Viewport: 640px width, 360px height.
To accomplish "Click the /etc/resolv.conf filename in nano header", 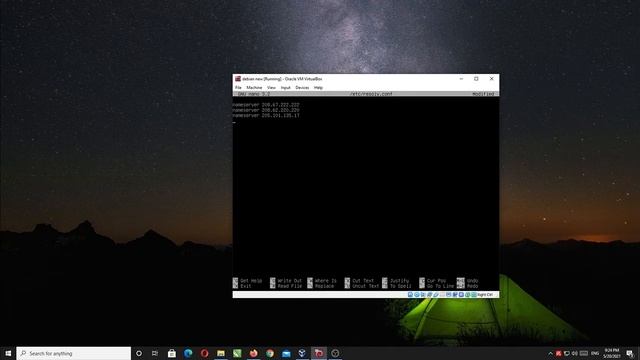I will click(x=371, y=94).
